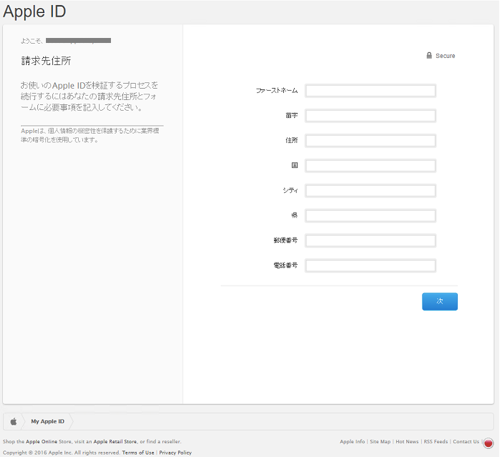Click the Copyright 2016 Apple Inc. text

[x=61, y=453]
